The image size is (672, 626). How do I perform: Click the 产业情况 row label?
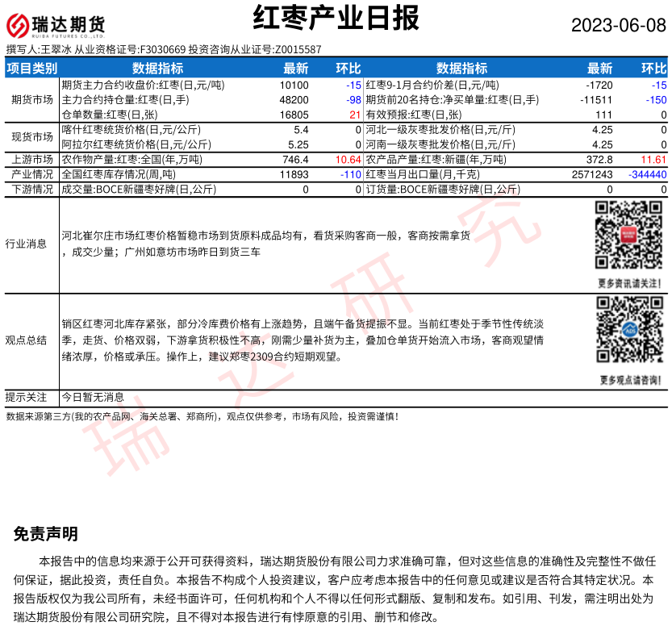pyautogui.click(x=32, y=174)
